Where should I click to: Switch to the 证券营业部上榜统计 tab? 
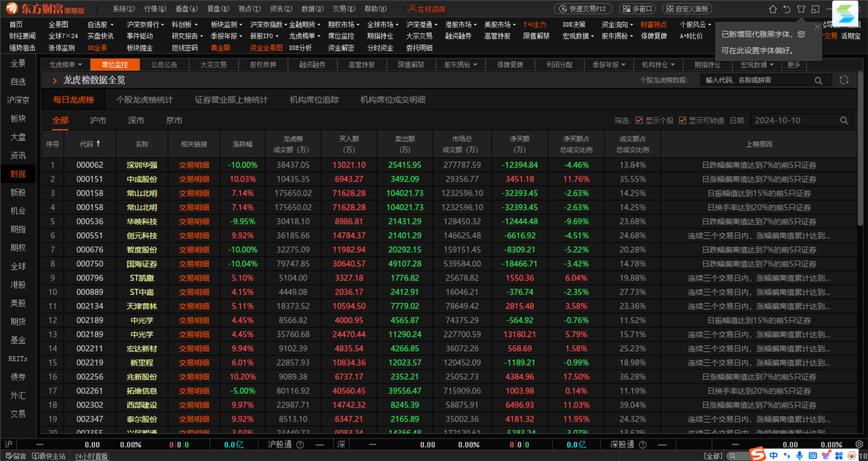[x=231, y=100]
